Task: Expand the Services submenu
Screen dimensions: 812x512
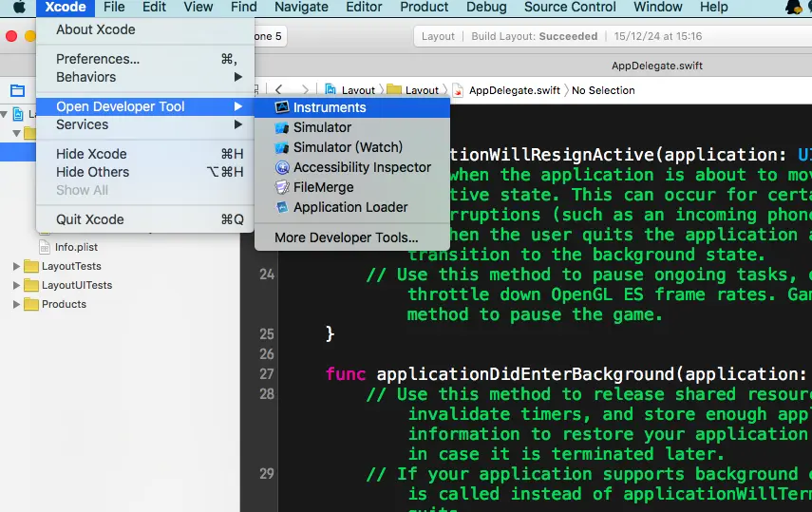Action: coord(145,124)
